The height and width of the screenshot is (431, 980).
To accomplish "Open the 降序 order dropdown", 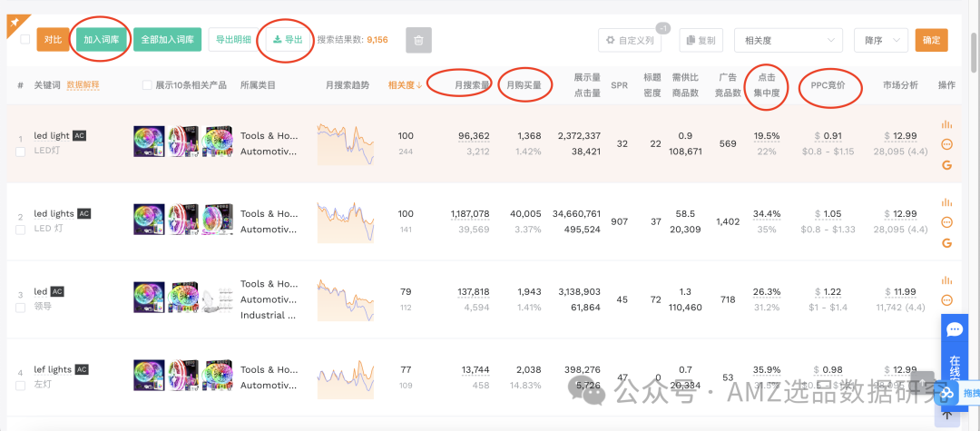I will pyautogui.click(x=880, y=40).
